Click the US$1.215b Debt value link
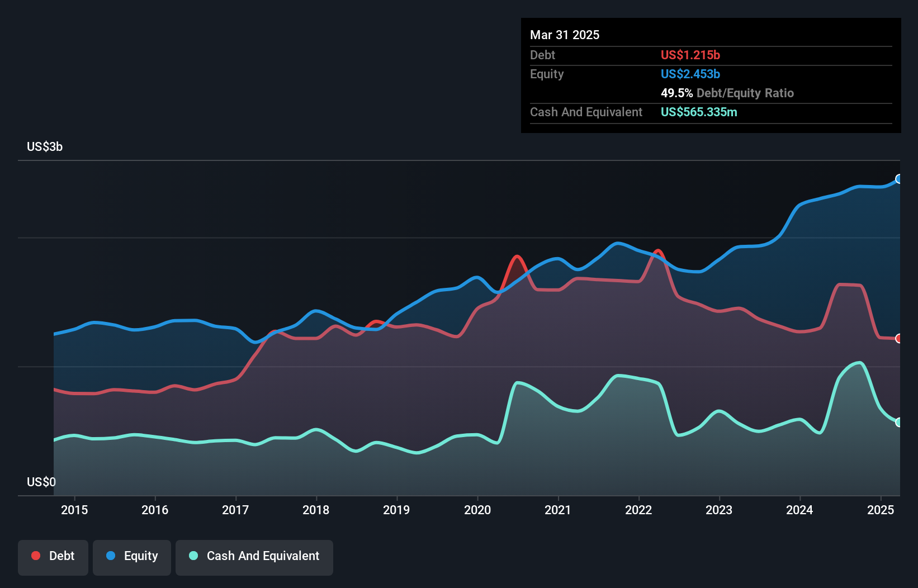Image resolution: width=918 pixels, height=588 pixels. pos(691,55)
